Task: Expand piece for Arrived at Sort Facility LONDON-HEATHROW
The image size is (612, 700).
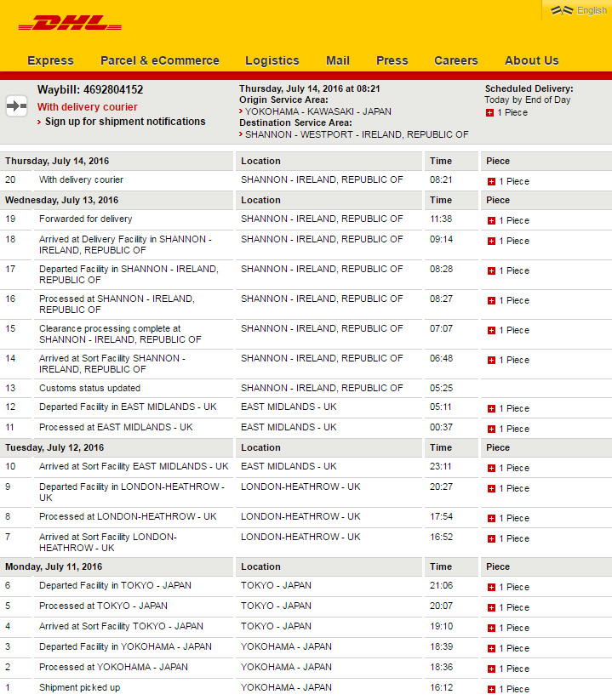Action: pos(491,539)
